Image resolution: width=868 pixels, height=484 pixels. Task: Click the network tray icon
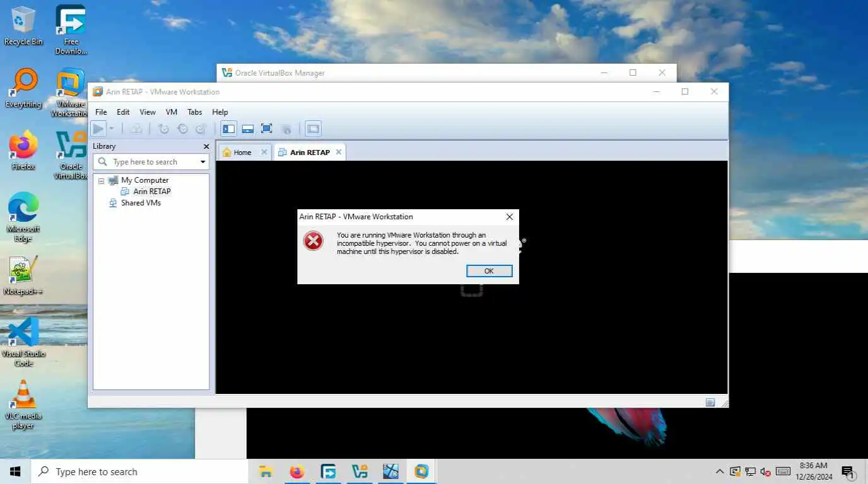click(x=751, y=471)
